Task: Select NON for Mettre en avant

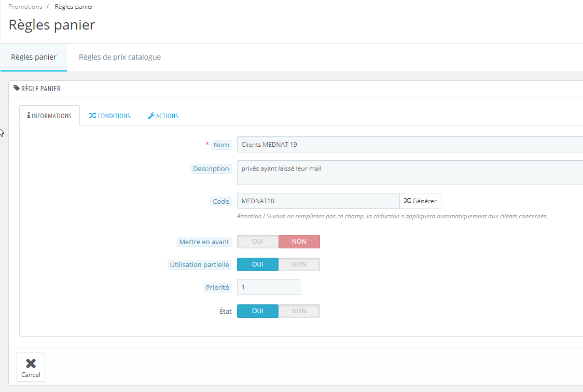Action: click(x=299, y=242)
